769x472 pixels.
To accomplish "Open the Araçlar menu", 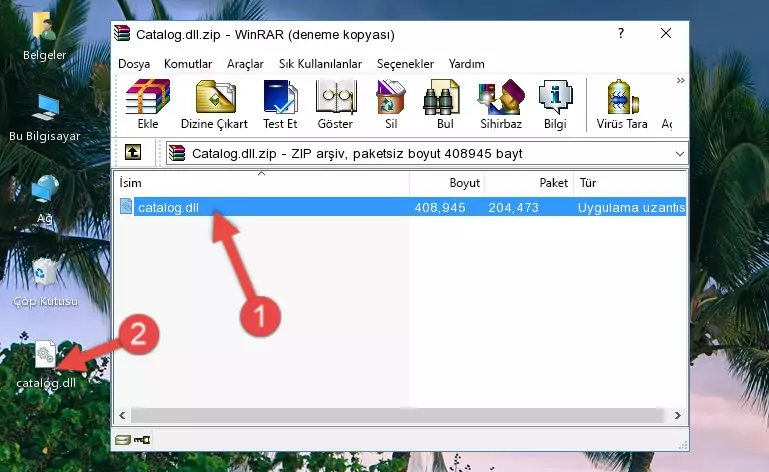I will coord(245,64).
